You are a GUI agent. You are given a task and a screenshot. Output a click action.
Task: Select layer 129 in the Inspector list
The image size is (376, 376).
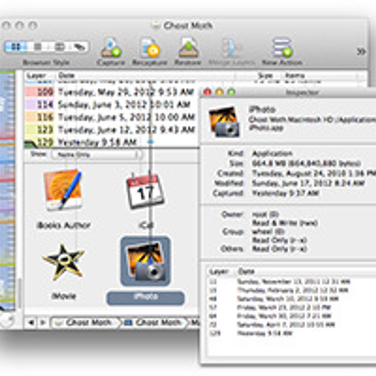coord(291,333)
